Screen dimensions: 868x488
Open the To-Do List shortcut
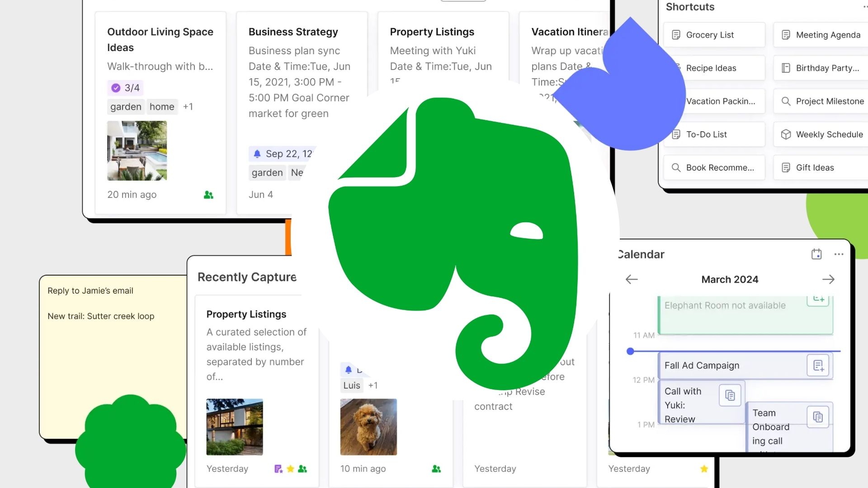pyautogui.click(x=714, y=135)
